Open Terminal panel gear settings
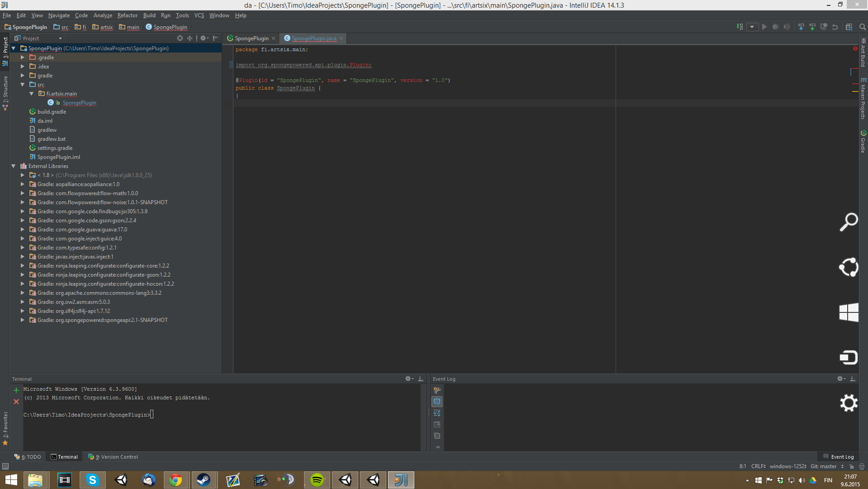 (x=409, y=379)
